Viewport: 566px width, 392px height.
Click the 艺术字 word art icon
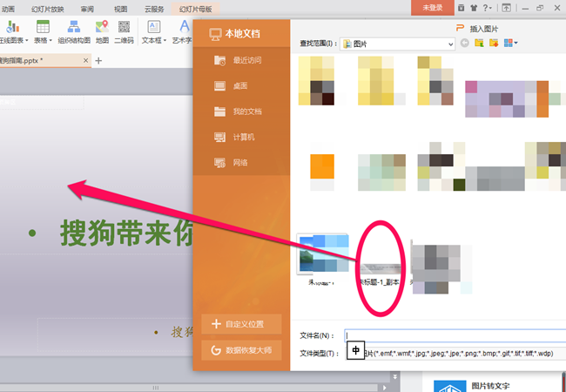click(185, 27)
